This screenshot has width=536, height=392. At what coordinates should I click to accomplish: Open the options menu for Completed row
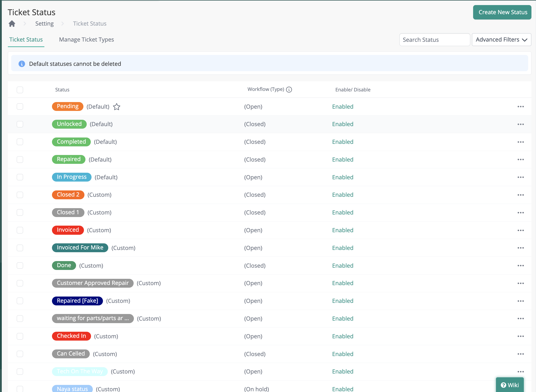521,142
